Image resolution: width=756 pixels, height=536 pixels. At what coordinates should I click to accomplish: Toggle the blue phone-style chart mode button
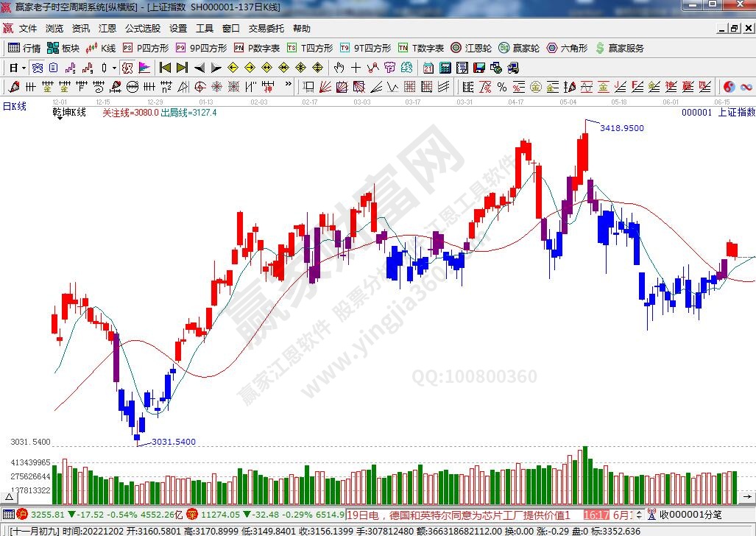click(37, 68)
